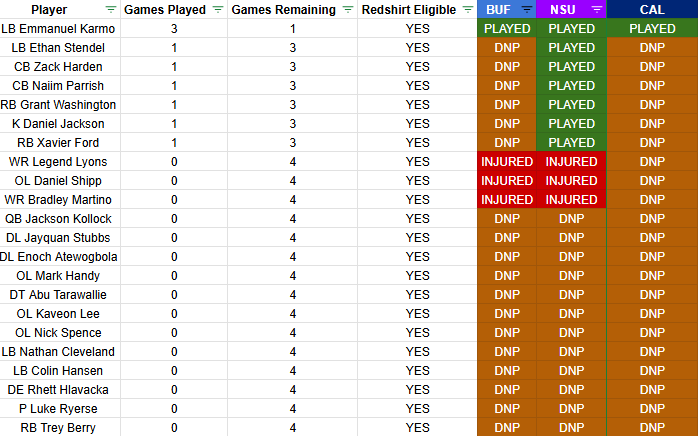Click RB Xavier Ford's Games Remaining cell

[x=292, y=143]
